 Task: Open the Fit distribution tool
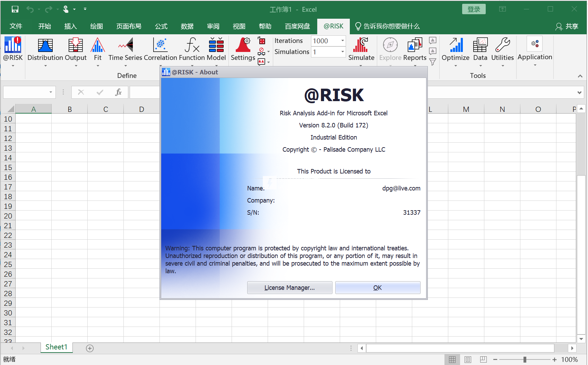[x=98, y=45]
